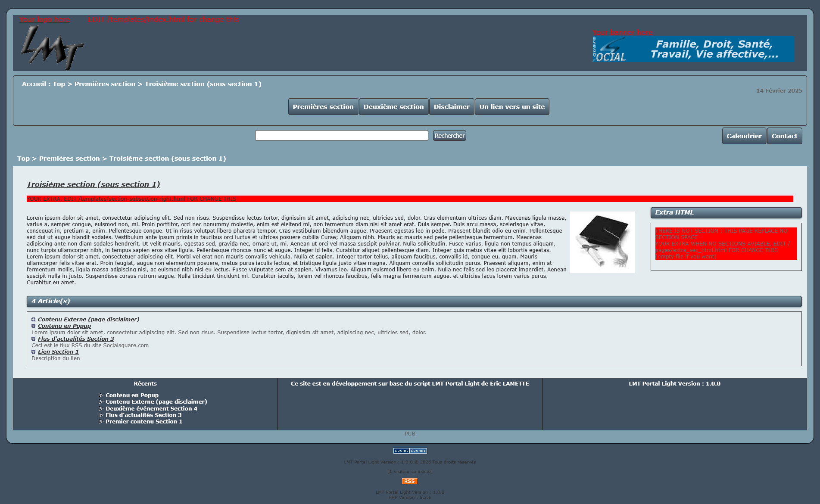This screenshot has height=504, width=820.
Task: Click the orange RSS feed badge
Action: 409,481
